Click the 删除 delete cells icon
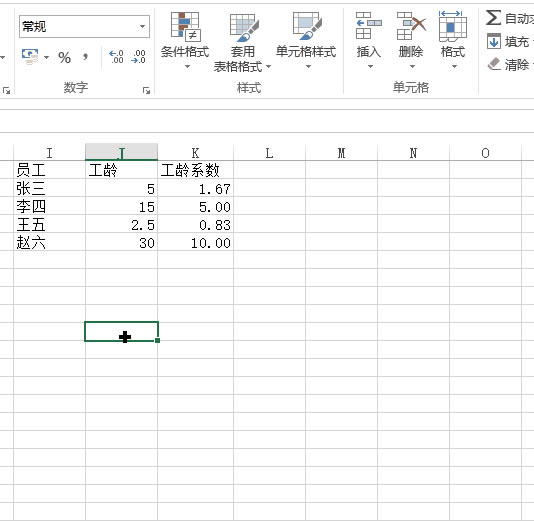The width and height of the screenshot is (534, 521). tap(411, 26)
